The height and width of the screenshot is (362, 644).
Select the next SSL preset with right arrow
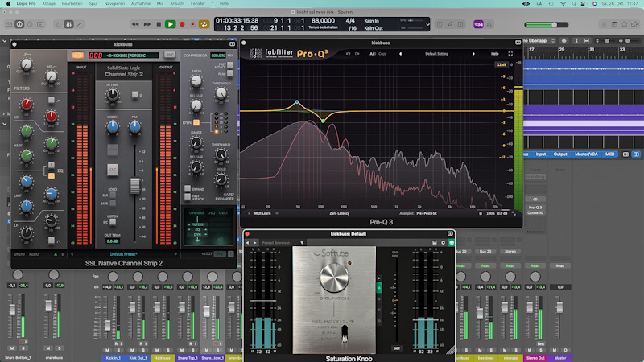point(175,254)
